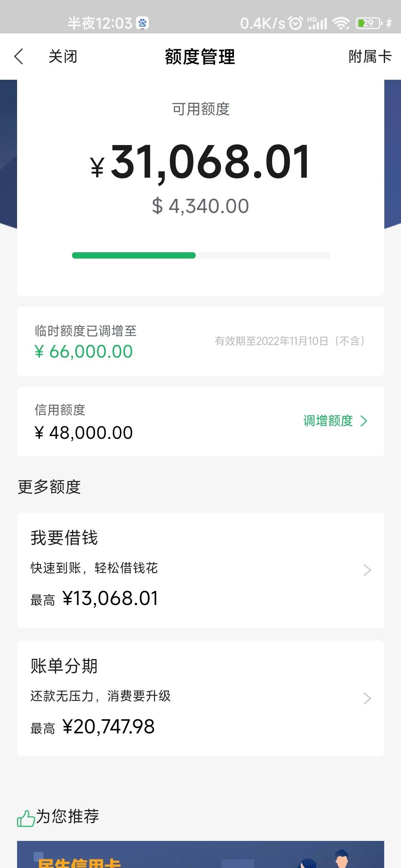Tap the 关闭 close button

(x=63, y=57)
